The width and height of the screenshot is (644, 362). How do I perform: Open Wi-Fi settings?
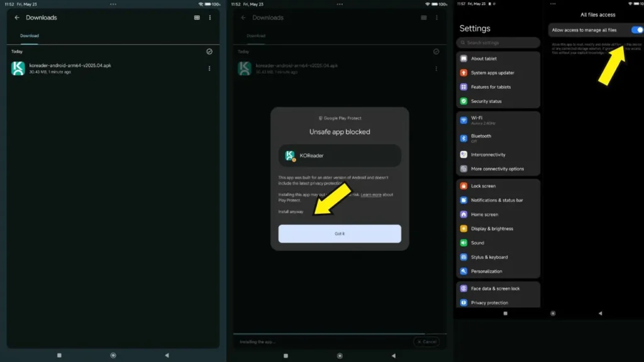[498, 120]
